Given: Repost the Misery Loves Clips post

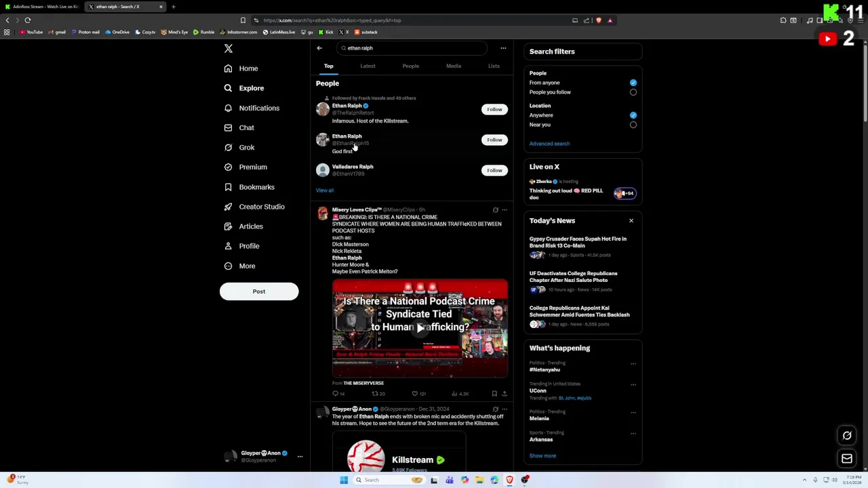Looking at the screenshot, I should [378, 394].
